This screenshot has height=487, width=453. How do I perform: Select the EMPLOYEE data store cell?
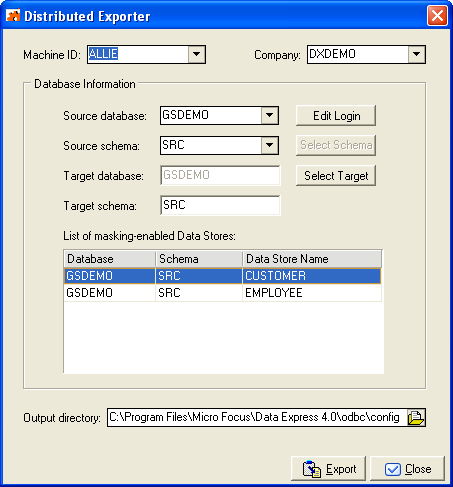(x=312, y=293)
